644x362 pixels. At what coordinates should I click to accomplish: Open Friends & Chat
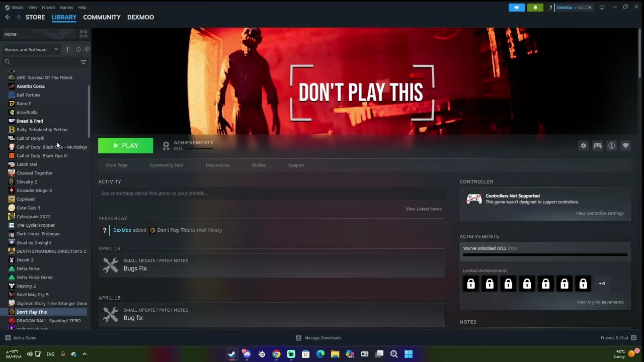tap(619, 338)
